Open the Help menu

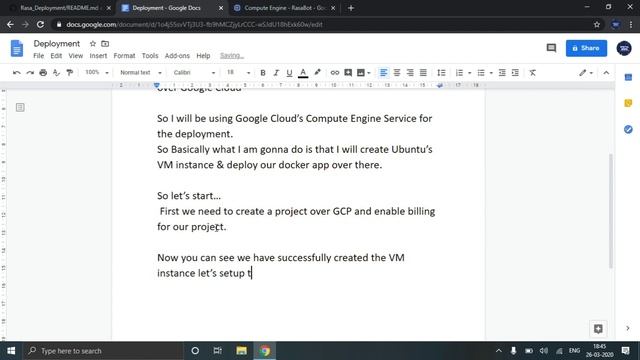[203, 56]
